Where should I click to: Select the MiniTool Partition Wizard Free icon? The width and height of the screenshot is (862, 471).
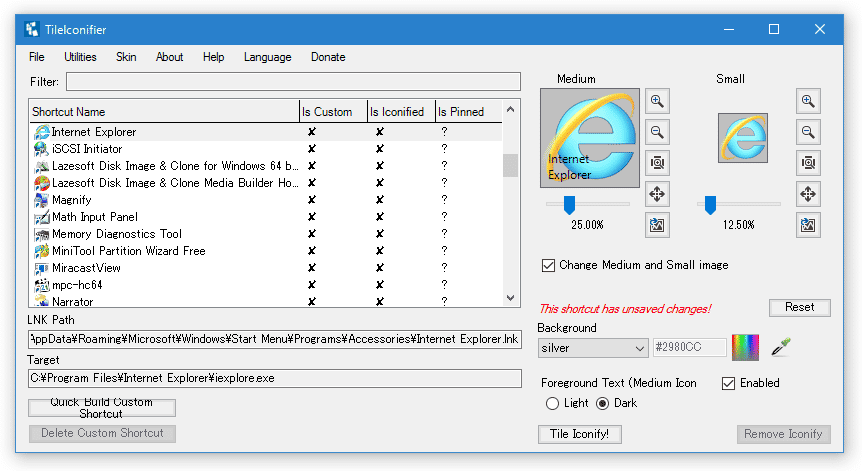pyautogui.click(x=41, y=251)
